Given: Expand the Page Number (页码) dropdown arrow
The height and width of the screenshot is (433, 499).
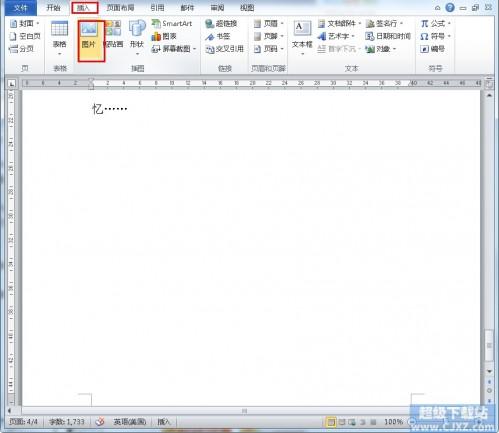Looking at the screenshot, I should [x=282, y=49].
